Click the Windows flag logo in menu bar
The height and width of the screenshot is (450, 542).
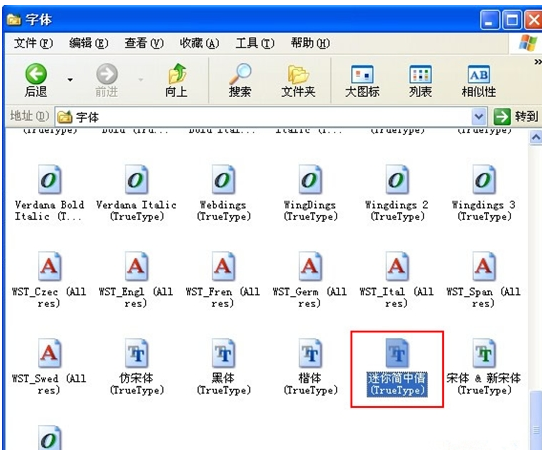click(x=528, y=43)
